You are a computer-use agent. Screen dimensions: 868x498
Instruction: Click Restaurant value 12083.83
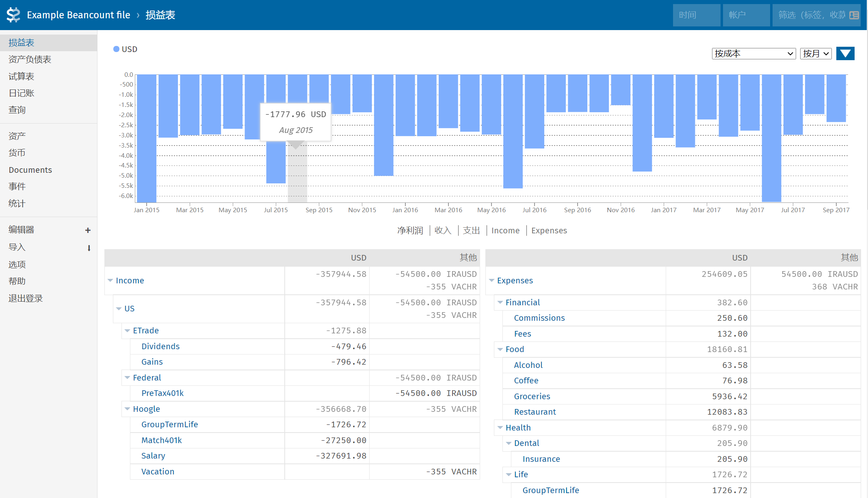[727, 412]
